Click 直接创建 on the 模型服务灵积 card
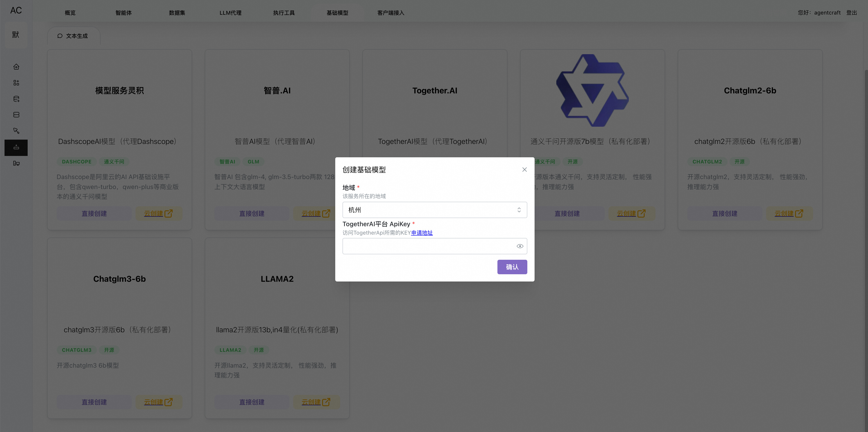 (94, 214)
